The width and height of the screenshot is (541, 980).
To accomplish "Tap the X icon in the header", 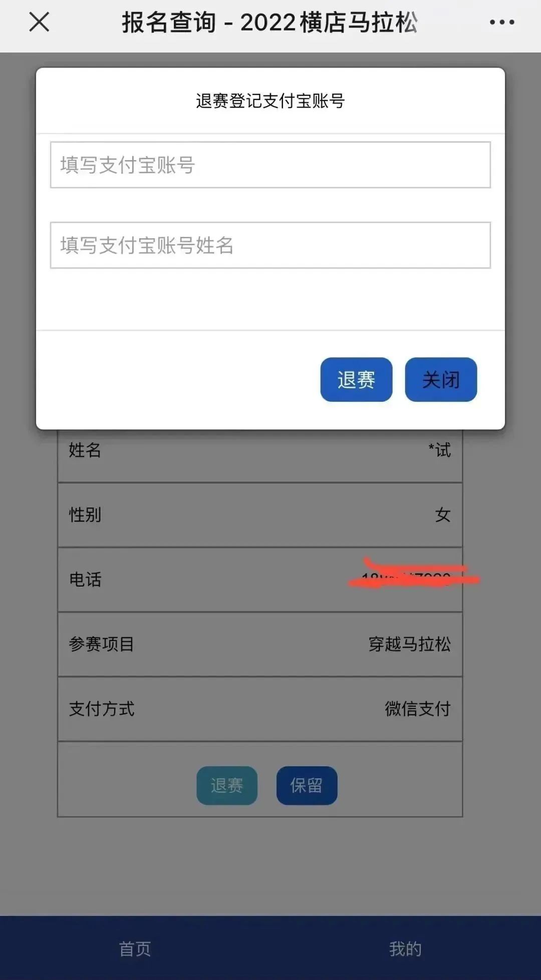I will pyautogui.click(x=39, y=22).
